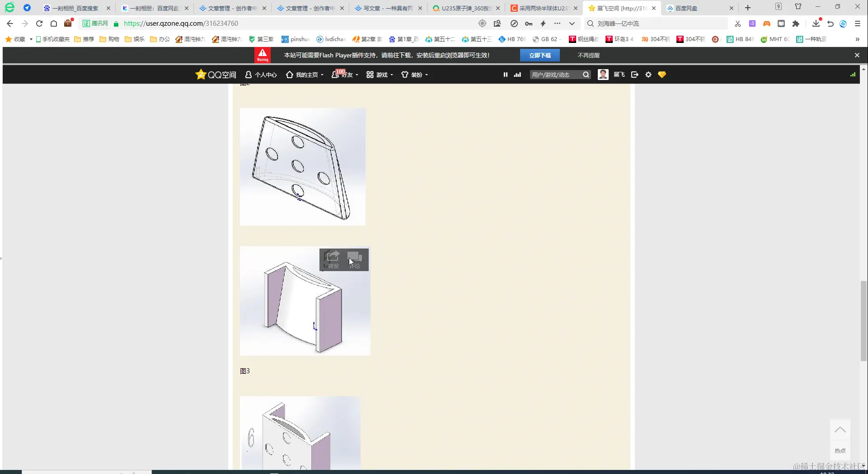868x474 pixels.
Task: Dismiss the Flash banner with its X
Action: pyautogui.click(x=857, y=55)
